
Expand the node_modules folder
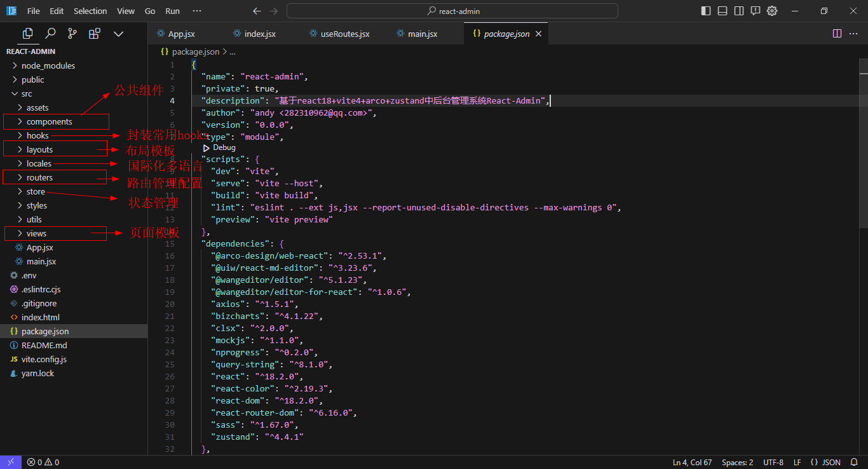coord(48,65)
